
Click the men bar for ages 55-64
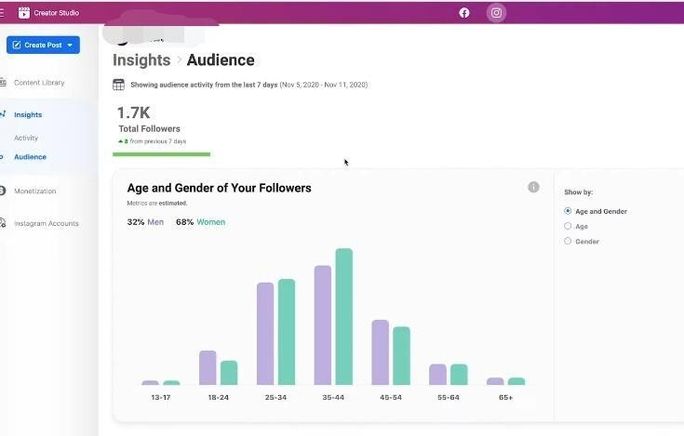pyautogui.click(x=438, y=374)
